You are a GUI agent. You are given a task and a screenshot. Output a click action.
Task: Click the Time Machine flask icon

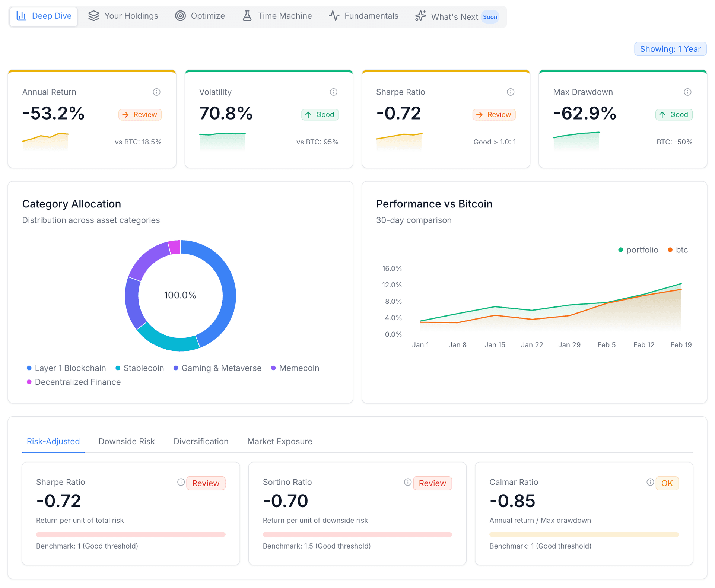[247, 16]
